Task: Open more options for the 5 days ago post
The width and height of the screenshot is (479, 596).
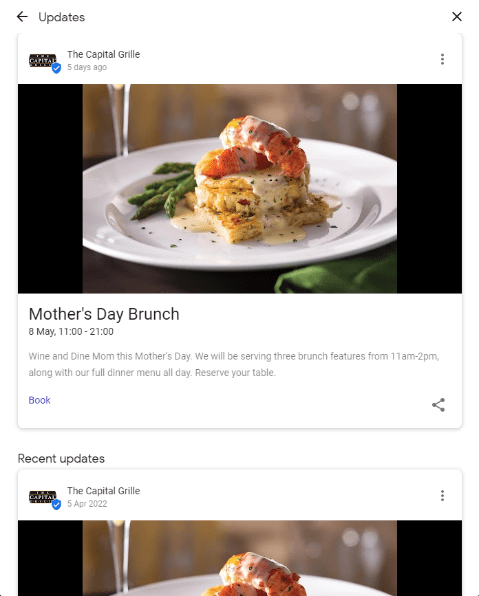Action: 442,59
